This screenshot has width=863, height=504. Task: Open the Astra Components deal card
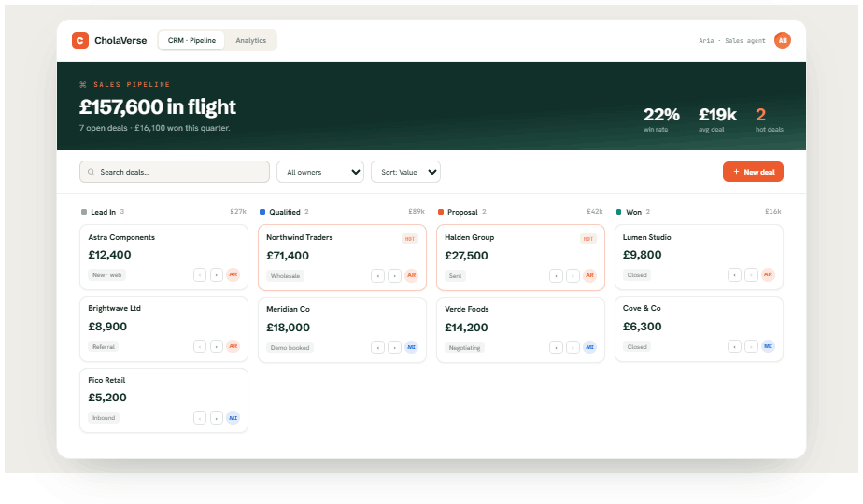pyautogui.click(x=164, y=257)
